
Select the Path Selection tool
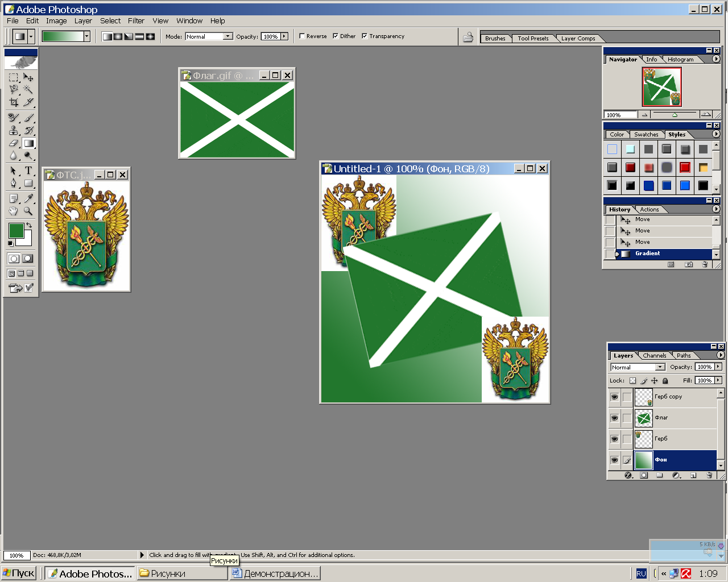point(14,171)
